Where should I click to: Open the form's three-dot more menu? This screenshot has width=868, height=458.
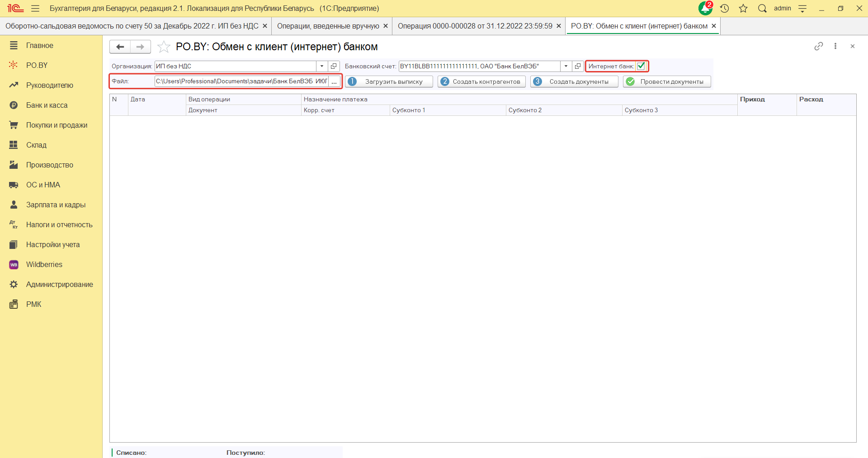[835, 46]
